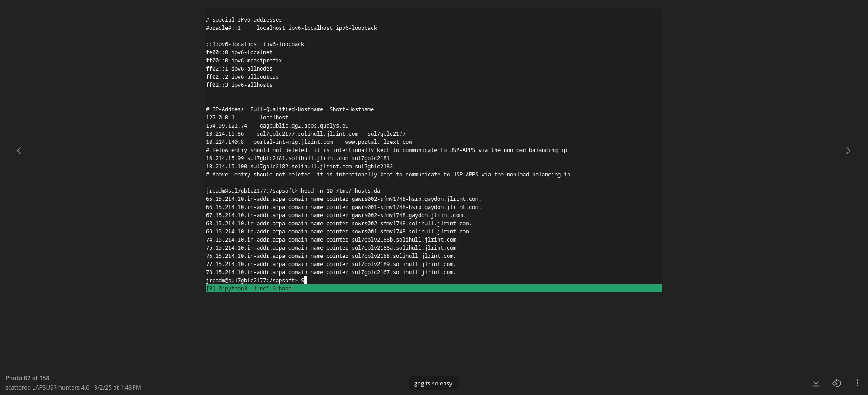Viewport: 868px width, 395px height.
Task: Click the '# Below entry should not beleted' comment
Action: coord(386,150)
